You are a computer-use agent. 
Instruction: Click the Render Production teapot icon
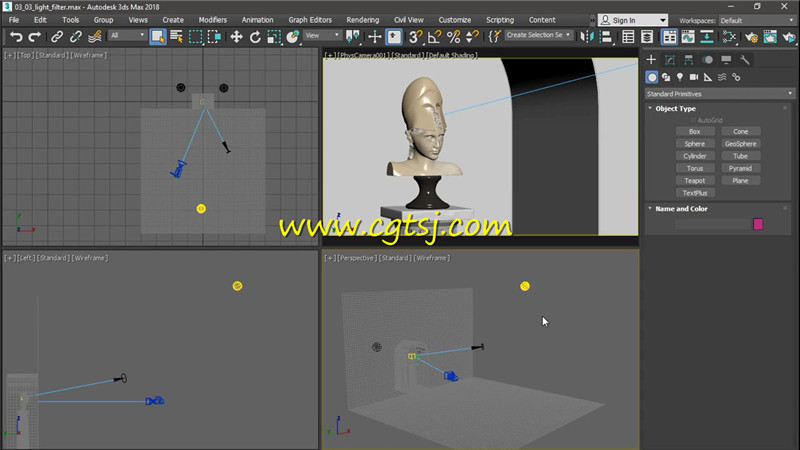click(789, 37)
